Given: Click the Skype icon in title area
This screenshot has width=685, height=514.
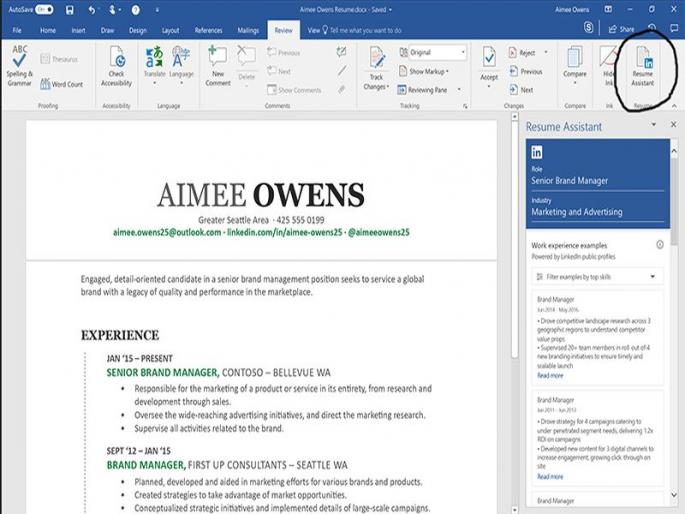Looking at the screenshot, I should click(x=588, y=28).
